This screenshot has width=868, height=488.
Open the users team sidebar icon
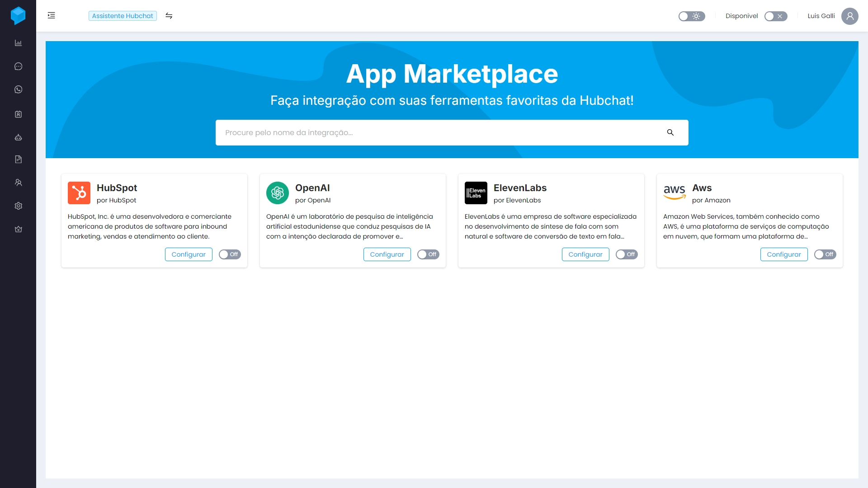[x=18, y=183]
